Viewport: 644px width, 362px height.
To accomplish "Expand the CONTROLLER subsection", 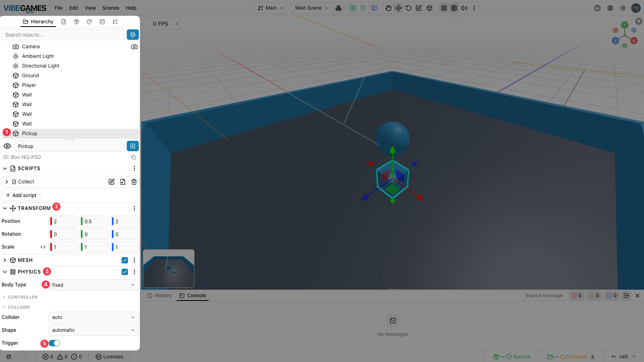I will pos(4,297).
